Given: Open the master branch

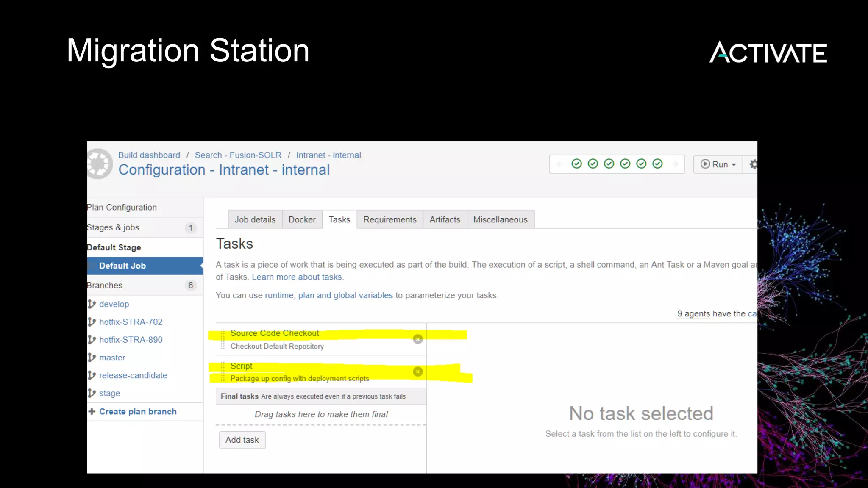Looking at the screenshot, I should click(112, 358).
